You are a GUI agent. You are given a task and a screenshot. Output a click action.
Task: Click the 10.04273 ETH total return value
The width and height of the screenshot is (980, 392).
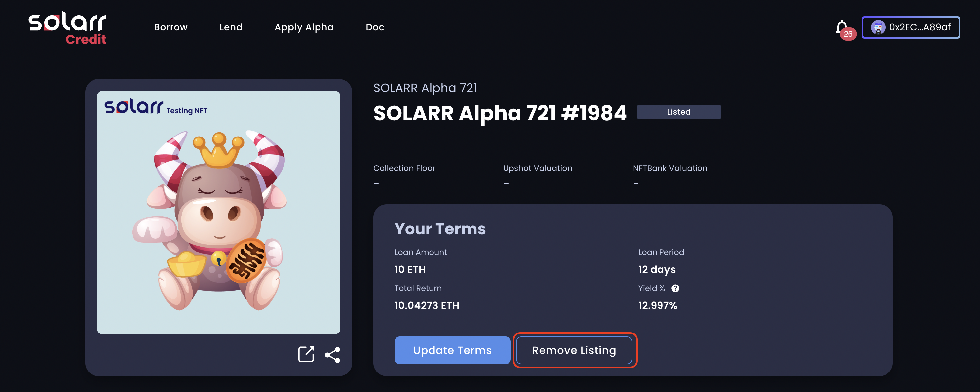427,306
